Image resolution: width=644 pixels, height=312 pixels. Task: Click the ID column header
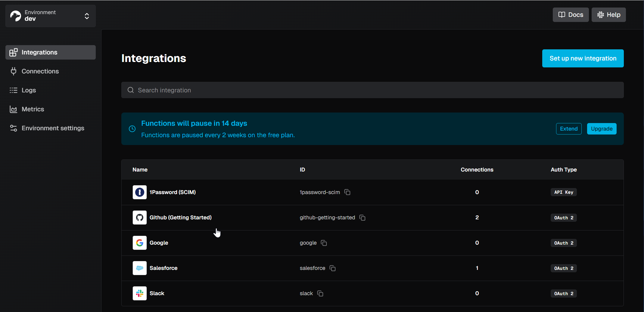click(x=302, y=170)
